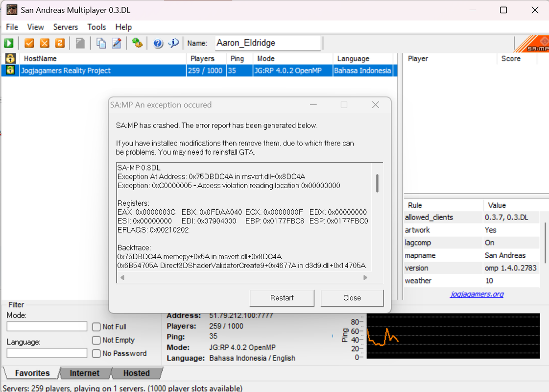Click the Exception At Address line
Screen dimensions: 549x392
click(x=211, y=176)
